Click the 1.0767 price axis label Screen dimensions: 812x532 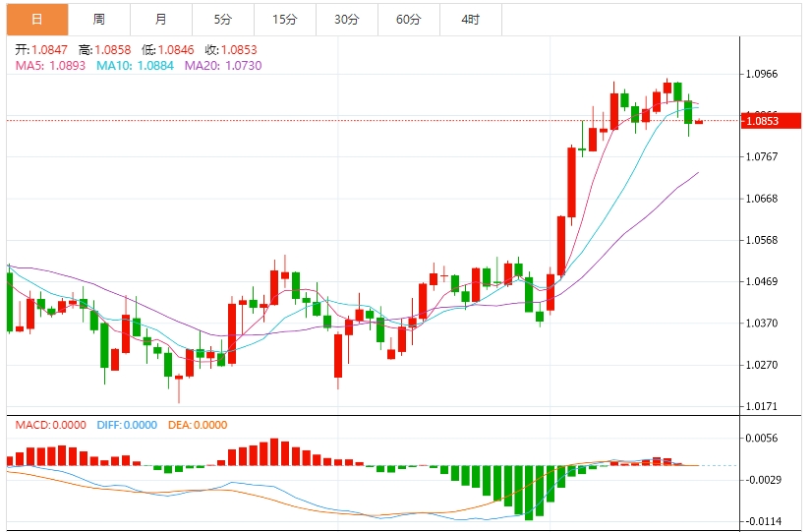(x=762, y=157)
